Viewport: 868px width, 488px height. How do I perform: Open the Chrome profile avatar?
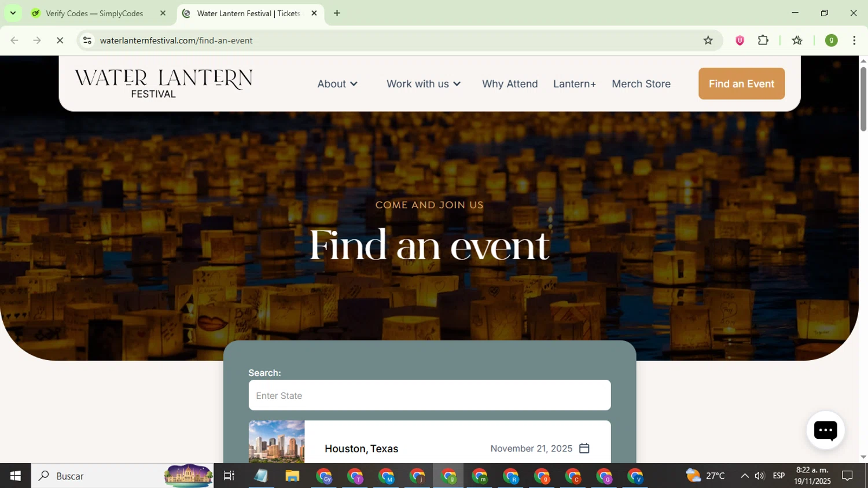point(831,41)
